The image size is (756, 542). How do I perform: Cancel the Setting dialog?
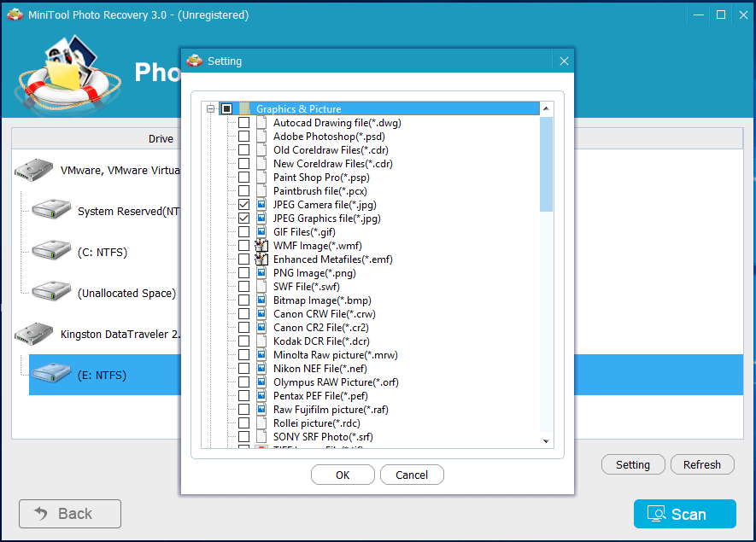tap(412, 475)
